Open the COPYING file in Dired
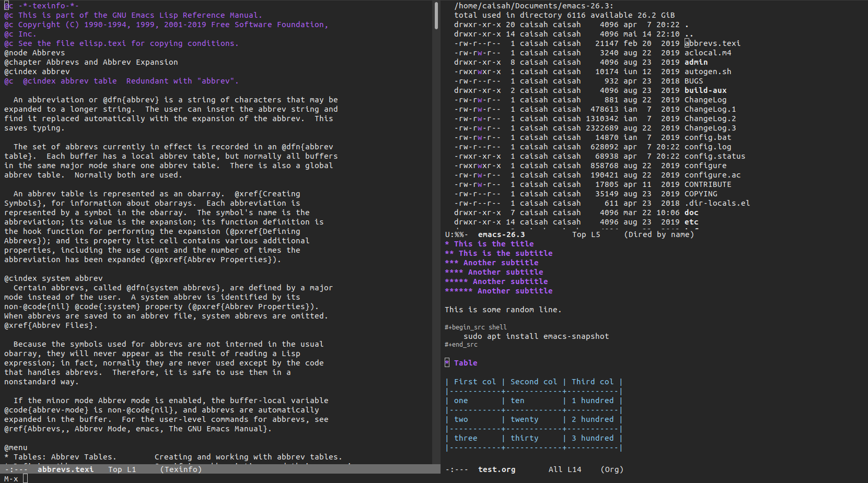Image resolution: width=868 pixels, height=483 pixels. [701, 194]
